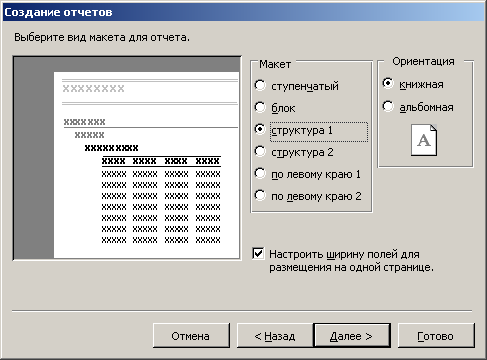Proceed with the Далее button
This screenshot has width=487, height=360.
(352, 336)
